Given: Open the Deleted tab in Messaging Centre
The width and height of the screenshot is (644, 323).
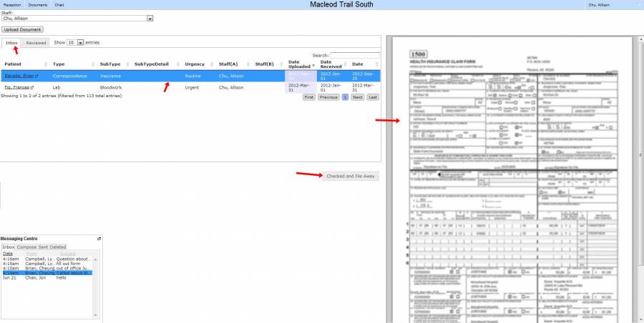Looking at the screenshot, I should [x=58, y=247].
